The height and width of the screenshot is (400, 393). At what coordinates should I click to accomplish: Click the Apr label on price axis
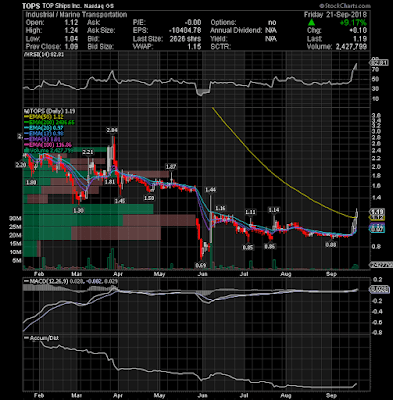118,274
